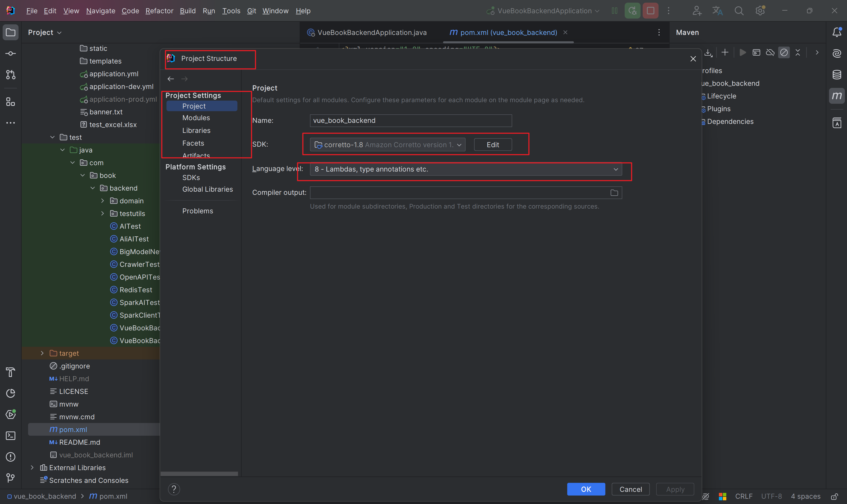Open the Refactor menu
The height and width of the screenshot is (504, 847).
pyautogui.click(x=159, y=11)
